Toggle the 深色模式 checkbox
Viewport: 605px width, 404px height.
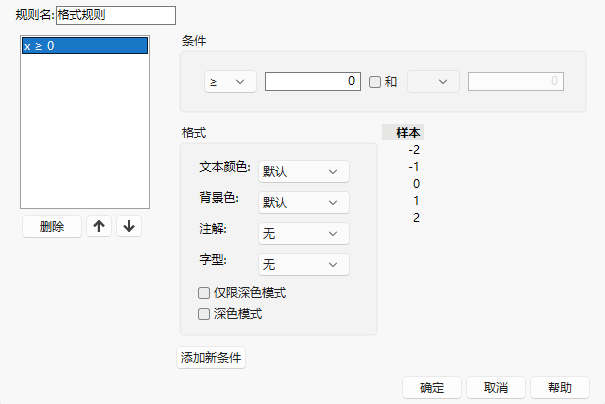pos(204,314)
